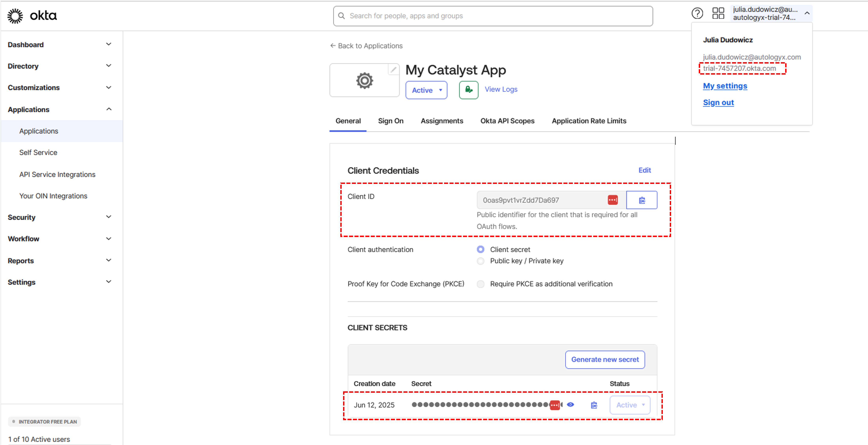Switch to the General tab

pos(348,121)
